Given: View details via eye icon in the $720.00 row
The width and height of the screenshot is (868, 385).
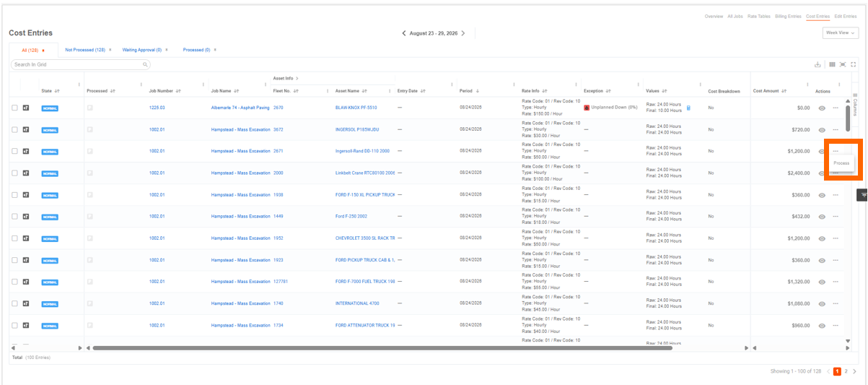Looking at the screenshot, I should [x=822, y=129].
